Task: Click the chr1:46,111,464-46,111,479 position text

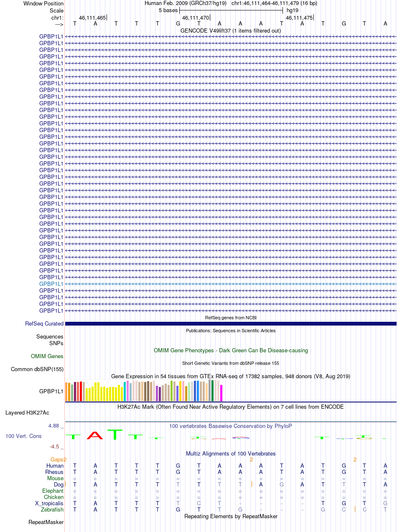Action: pyautogui.click(x=274, y=3)
